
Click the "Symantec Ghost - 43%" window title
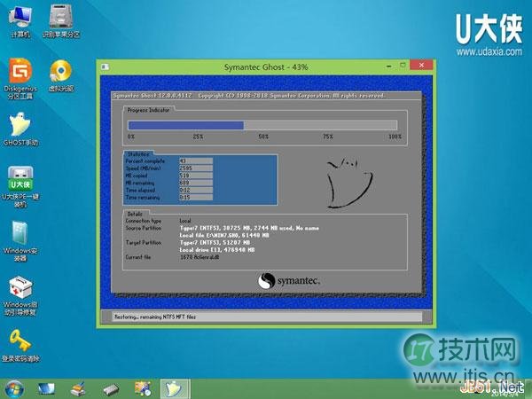[266, 67]
